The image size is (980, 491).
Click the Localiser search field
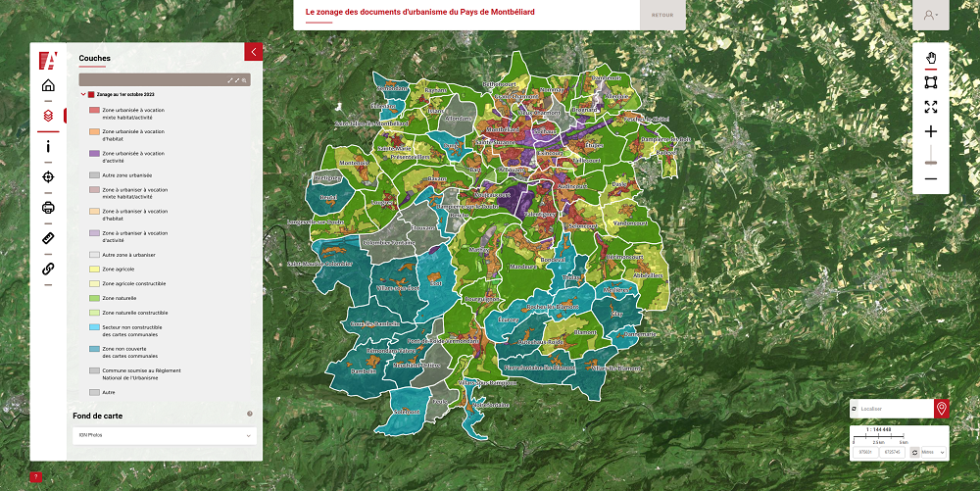(x=896, y=409)
